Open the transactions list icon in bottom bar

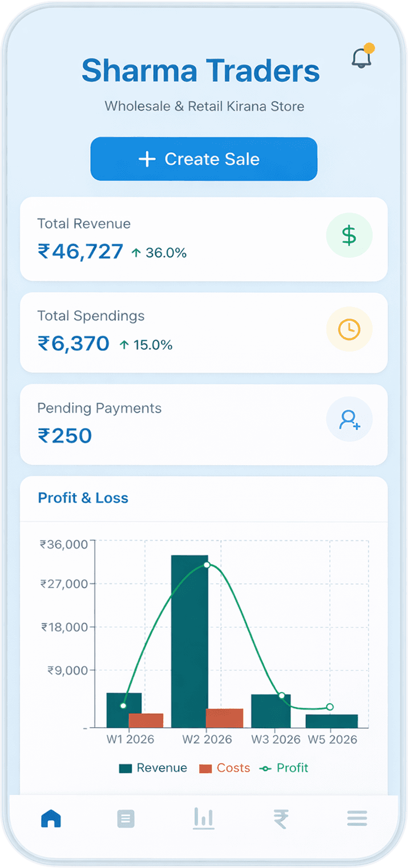pos(127,818)
